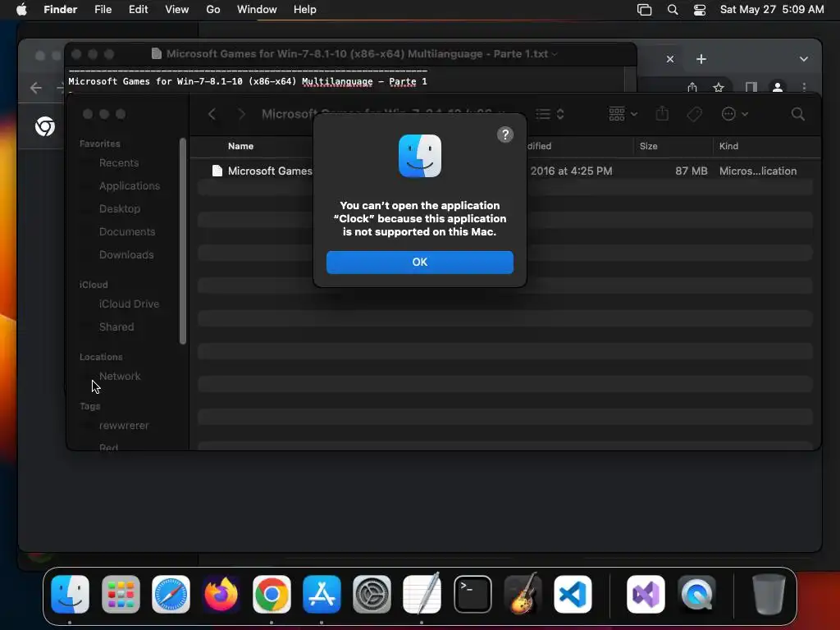The height and width of the screenshot is (630, 840).
Task: Open the Finder group-by dropdown
Action: coord(623,113)
